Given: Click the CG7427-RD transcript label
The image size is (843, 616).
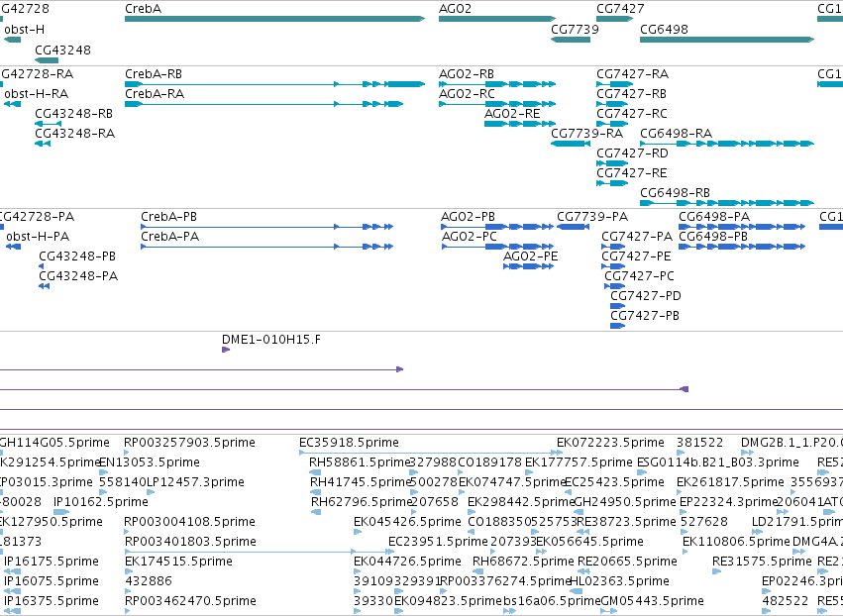Looking at the screenshot, I should click(x=632, y=154).
